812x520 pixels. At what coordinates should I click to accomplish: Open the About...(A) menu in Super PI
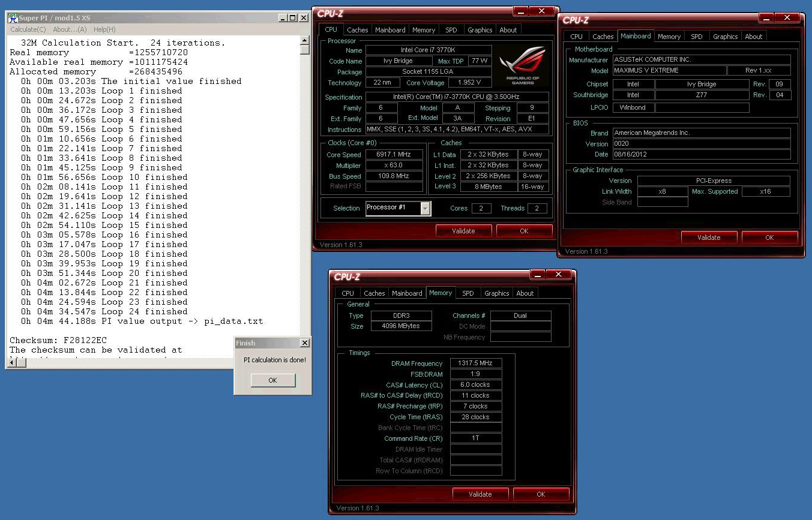[x=70, y=29]
